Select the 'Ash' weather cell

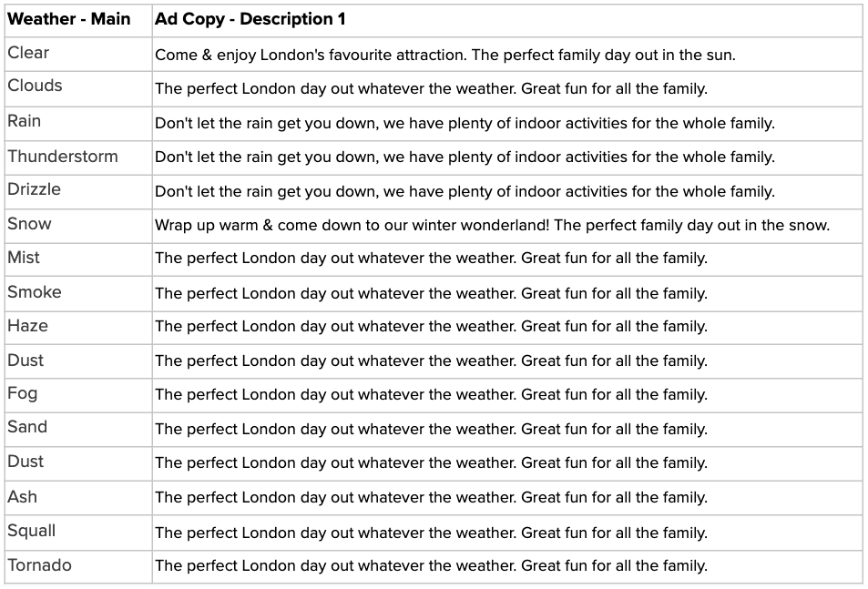click(x=78, y=498)
